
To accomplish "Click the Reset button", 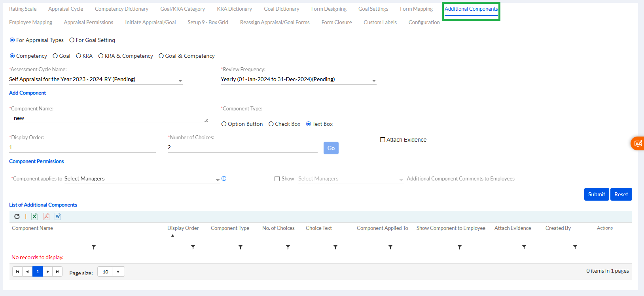I will pos(621,194).
